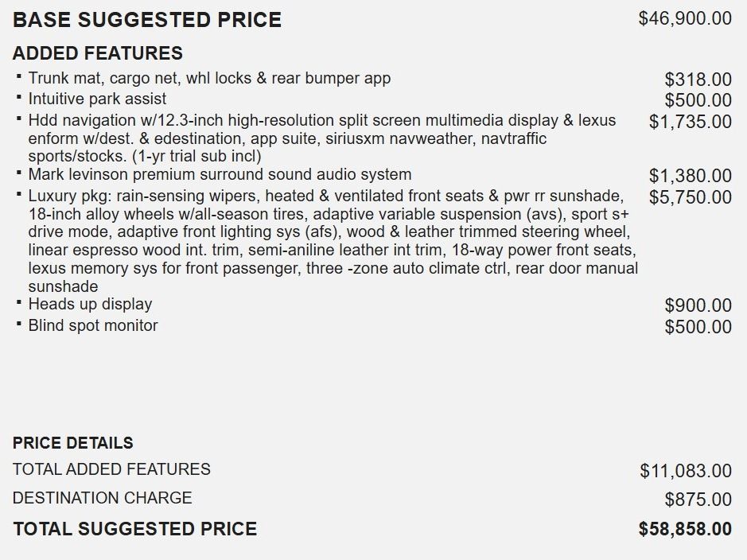Click the Price Details heading
747x560 pixels.
pos(73,443)
